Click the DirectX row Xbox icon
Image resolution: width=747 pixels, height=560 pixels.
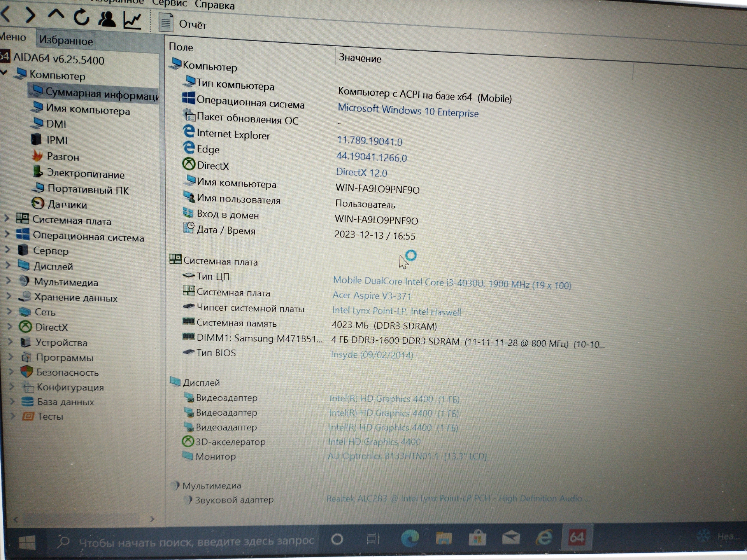[189, 164]
